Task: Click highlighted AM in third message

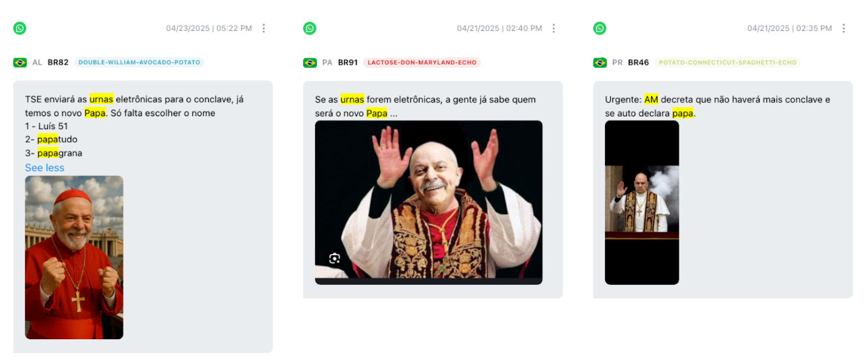Action: [651, 99]
